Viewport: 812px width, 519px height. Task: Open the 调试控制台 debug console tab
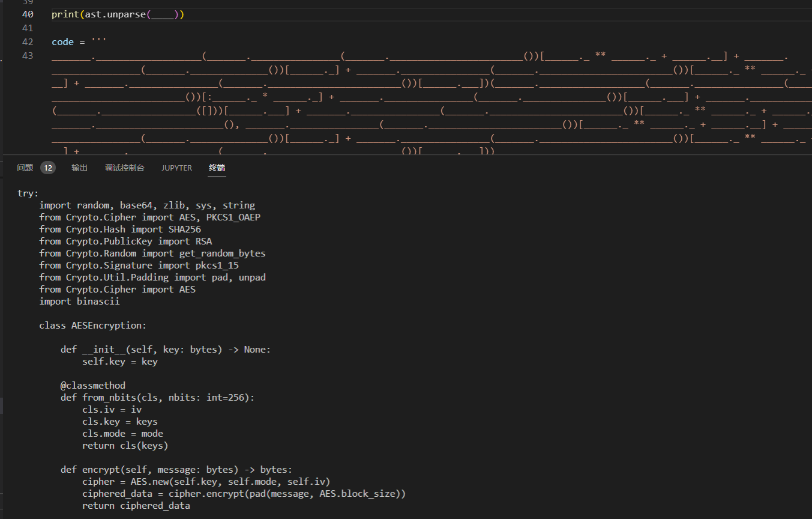pyautogui.click(x=124, y=168)
